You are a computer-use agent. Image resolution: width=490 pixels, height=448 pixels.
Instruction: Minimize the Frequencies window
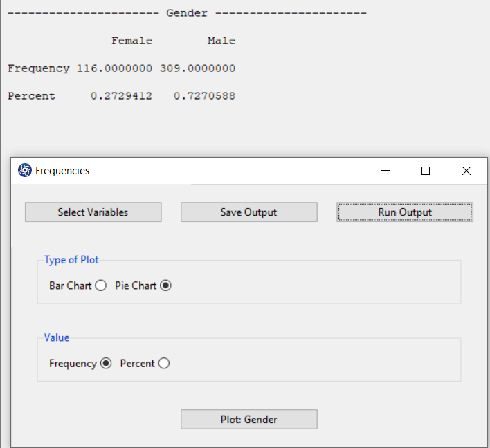[x=385, y=171]
